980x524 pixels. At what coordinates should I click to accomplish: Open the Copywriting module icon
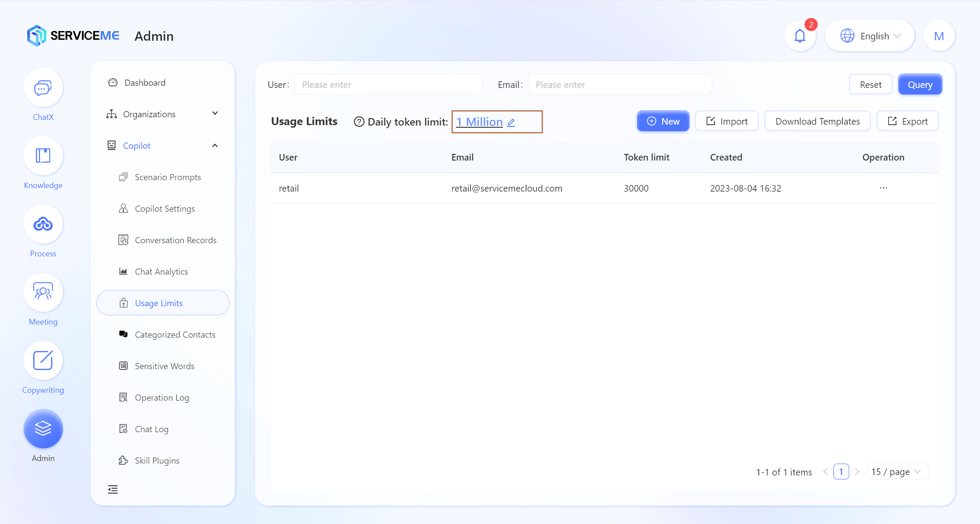[43, 361]
